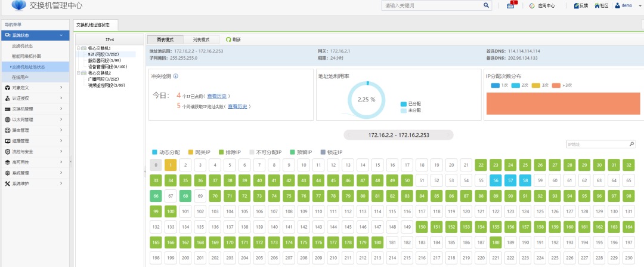Click the search magnifier icon in top bar
Image resolution: width=644 pixels, height=267 pixels.
[x=486, y=5]
